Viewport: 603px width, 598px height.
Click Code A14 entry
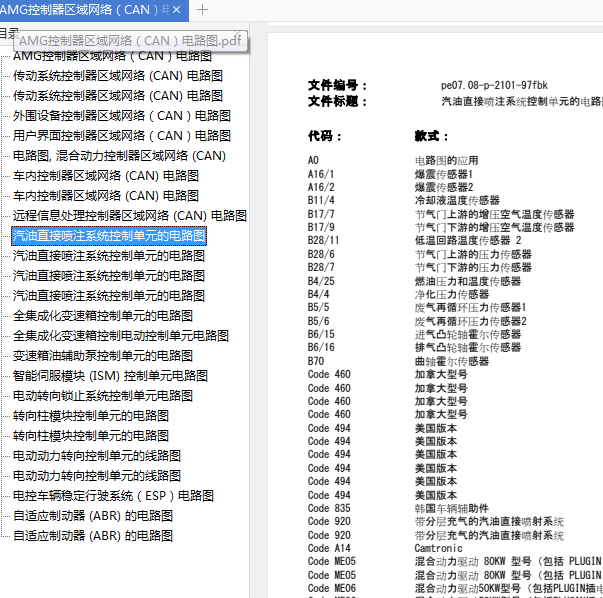click(329, 548)
